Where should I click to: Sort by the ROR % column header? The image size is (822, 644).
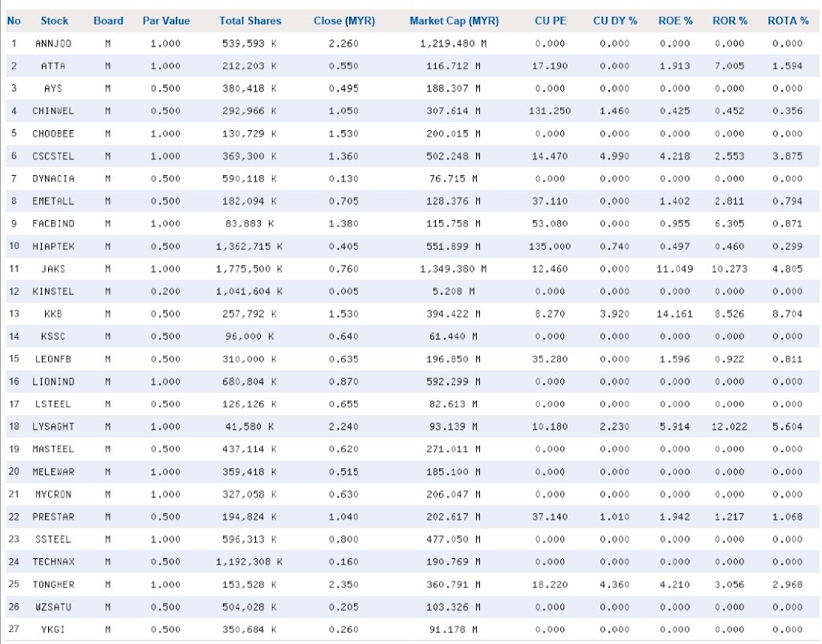click(730, 21)
